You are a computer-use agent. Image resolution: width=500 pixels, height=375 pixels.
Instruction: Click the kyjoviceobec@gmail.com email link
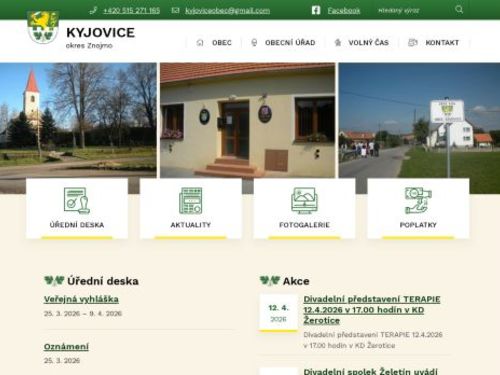[x=228, y=11]
